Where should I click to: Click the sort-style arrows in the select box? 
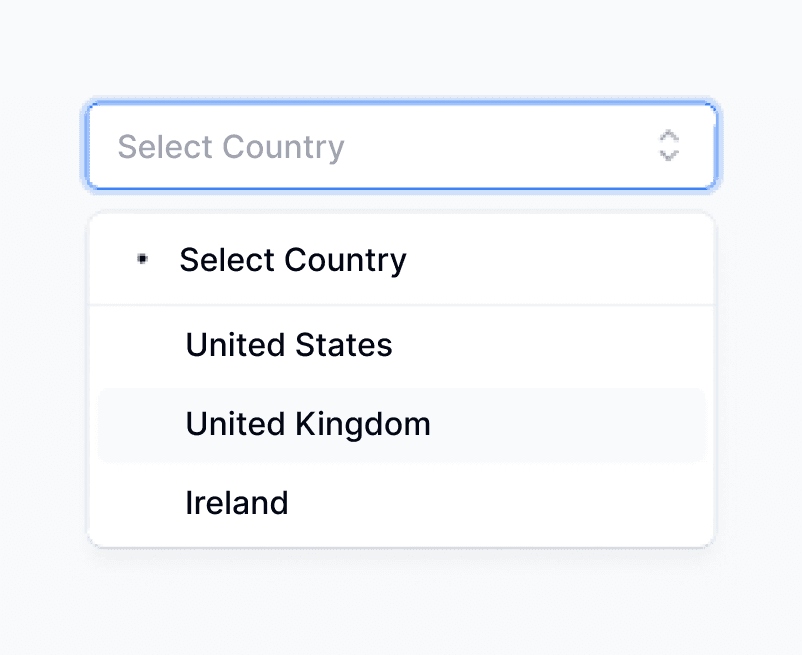coord(669,146)
